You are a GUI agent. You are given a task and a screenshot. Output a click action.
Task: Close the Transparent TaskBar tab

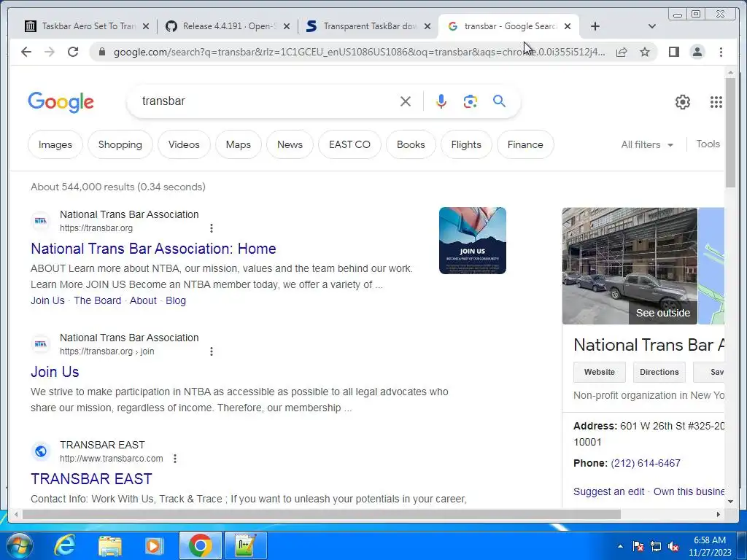[427, 26]
